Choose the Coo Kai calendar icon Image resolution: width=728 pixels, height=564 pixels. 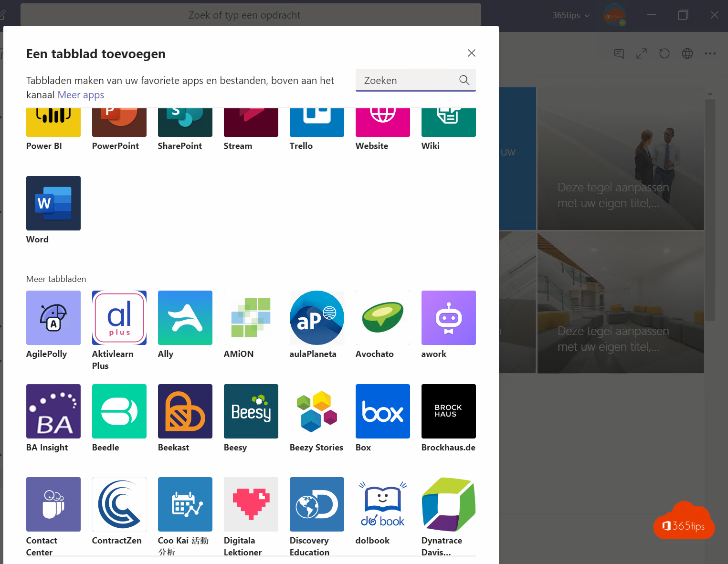point(185,504)
